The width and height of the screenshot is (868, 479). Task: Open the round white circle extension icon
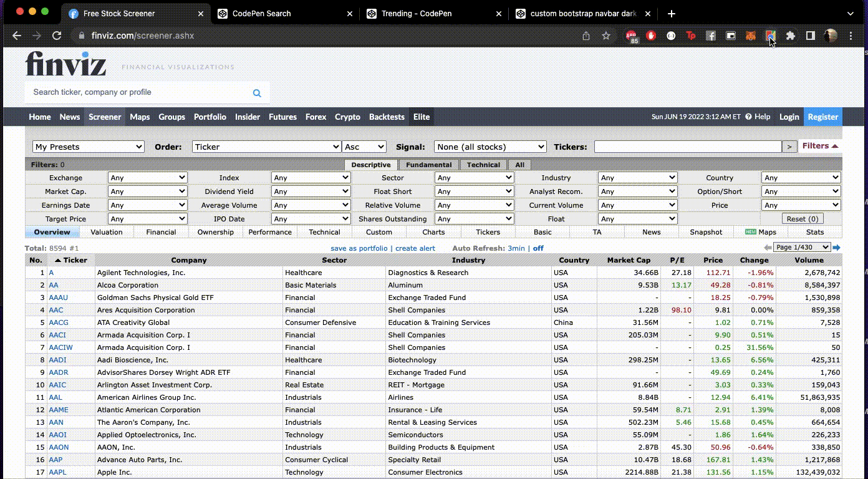tap(671, 36)
